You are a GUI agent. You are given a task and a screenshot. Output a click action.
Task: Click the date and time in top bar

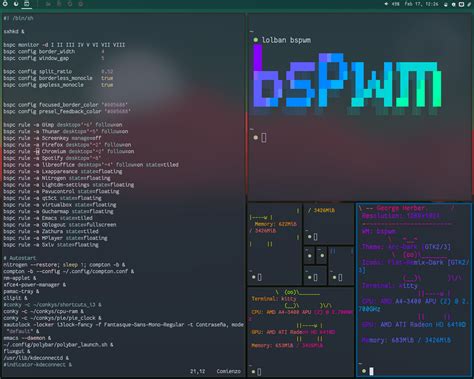tap(421, 4)
